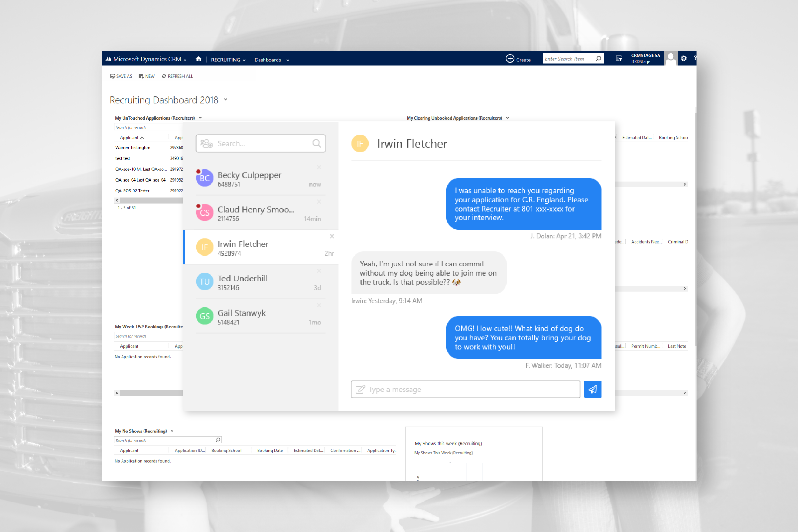Click the Create plus icon
The width and height of the screenshot is (798, 532).
510,59
